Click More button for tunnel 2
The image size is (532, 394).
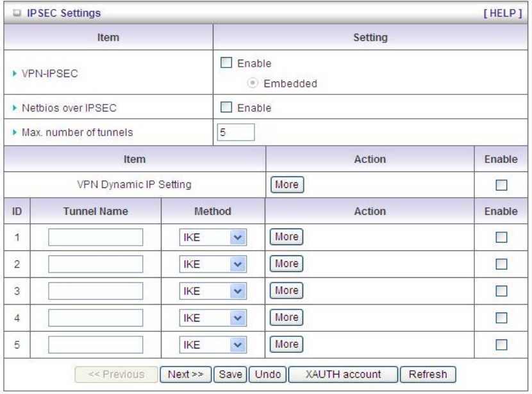pyautogui.click(x=286, y=263)
